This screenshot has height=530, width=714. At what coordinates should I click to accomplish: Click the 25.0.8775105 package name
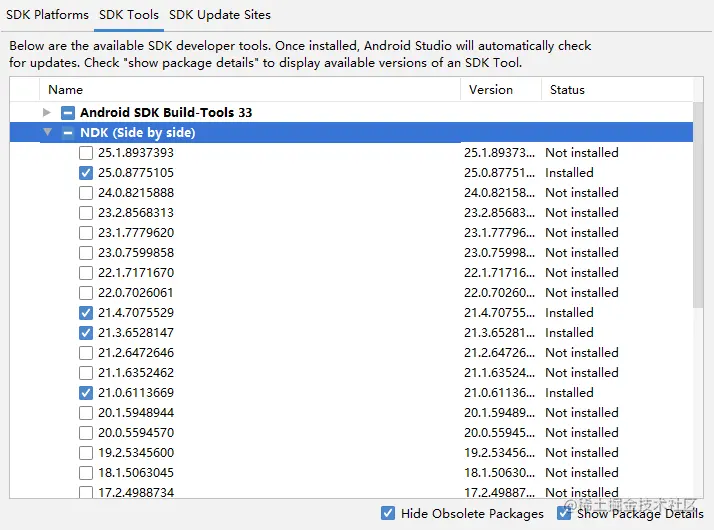point(136,173)
